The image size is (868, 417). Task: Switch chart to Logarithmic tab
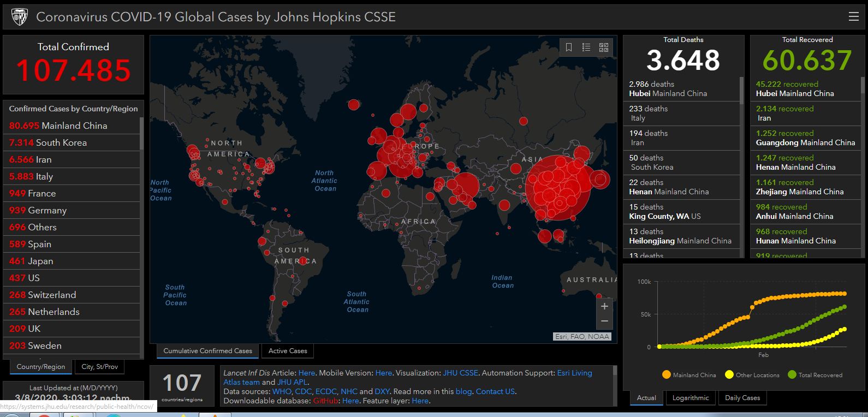[x=691, y=398]
